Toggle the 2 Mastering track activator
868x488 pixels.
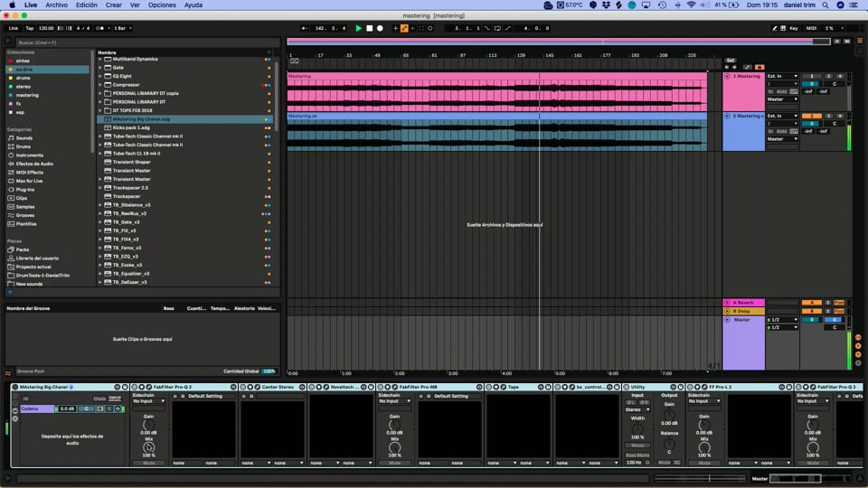click(811, 116)
